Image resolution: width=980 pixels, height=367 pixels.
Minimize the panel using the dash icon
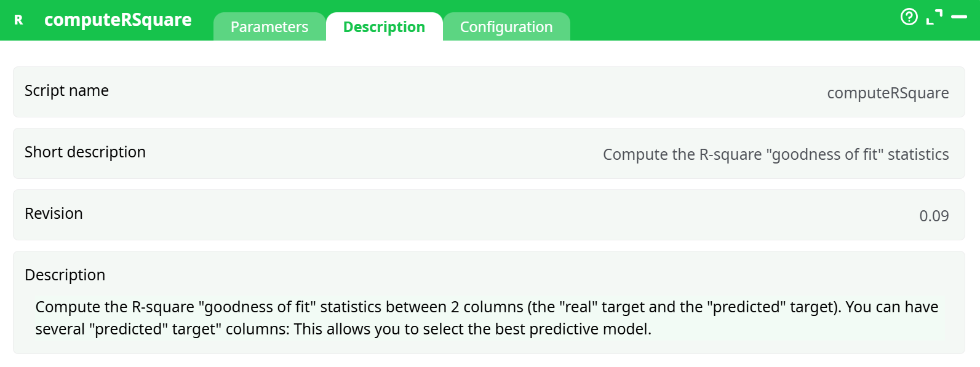[959, 17]
